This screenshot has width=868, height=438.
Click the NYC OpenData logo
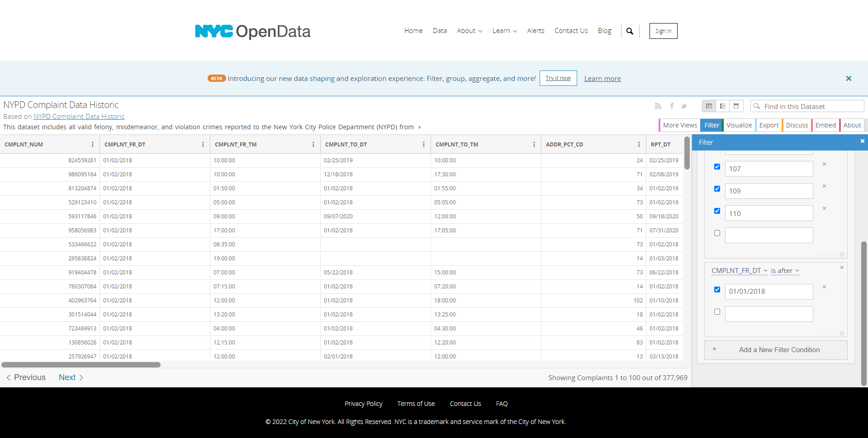(252, 31)
